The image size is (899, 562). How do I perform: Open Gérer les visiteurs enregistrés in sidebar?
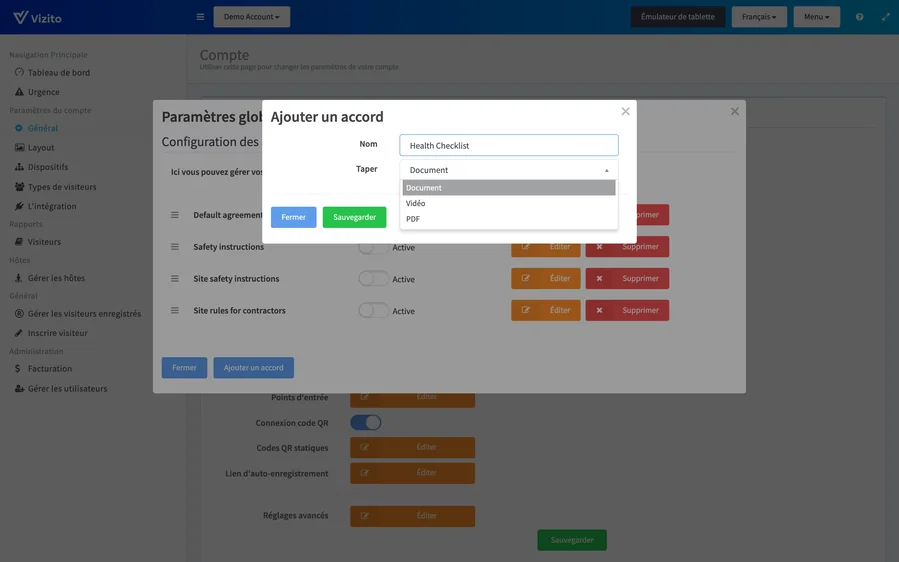click(84, 314)
